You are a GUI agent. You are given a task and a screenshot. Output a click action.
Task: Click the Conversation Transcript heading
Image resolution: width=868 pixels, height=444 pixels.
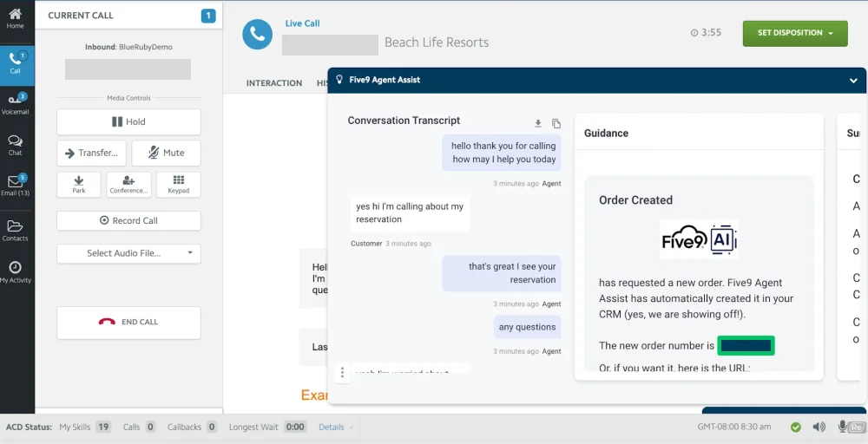click(x=404, y=121)
